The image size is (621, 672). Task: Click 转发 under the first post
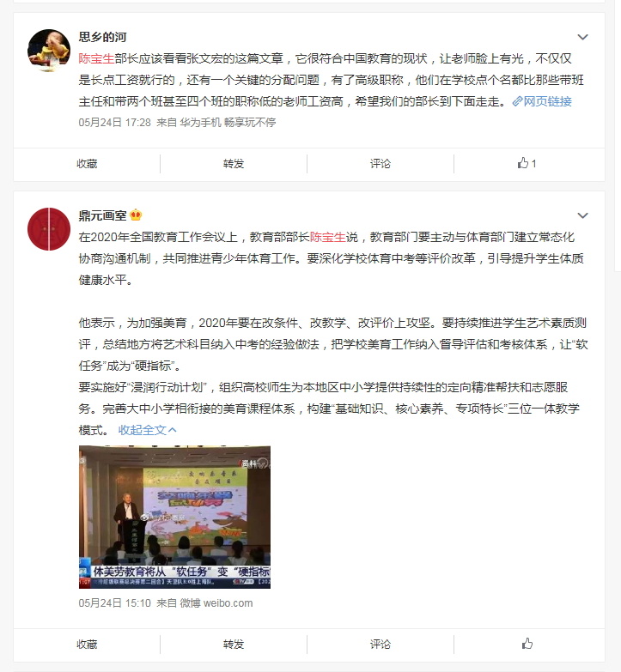click(234, 164)
